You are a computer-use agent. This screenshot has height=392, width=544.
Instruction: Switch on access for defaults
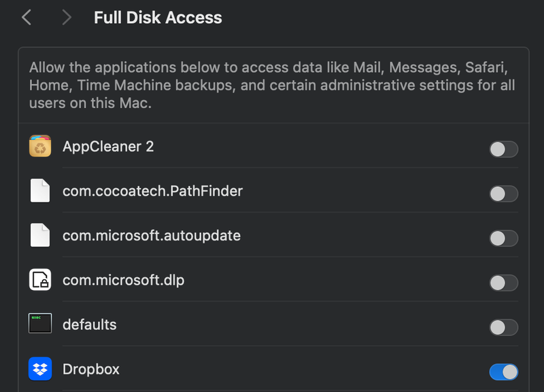click(503, 327)
